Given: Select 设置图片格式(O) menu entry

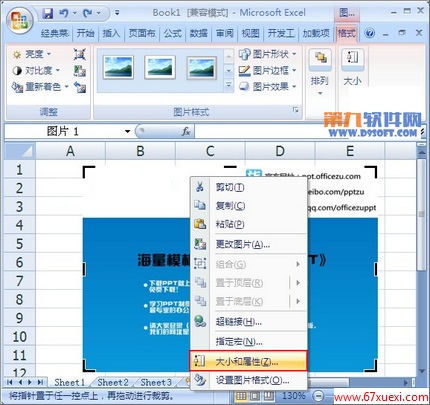Looking at the screenshot, I should pyautogui.click(x=248, y=380).
